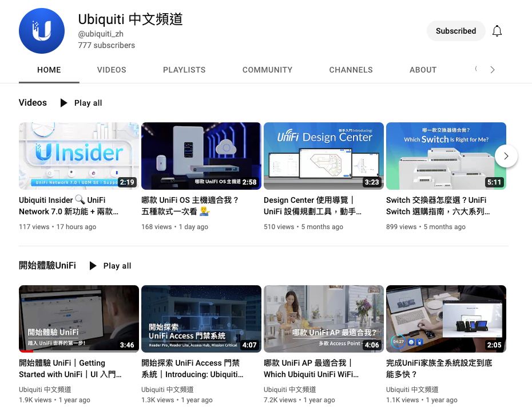Click title 開始體驗 UniFi | Getting Started

(x=70, y=369)
